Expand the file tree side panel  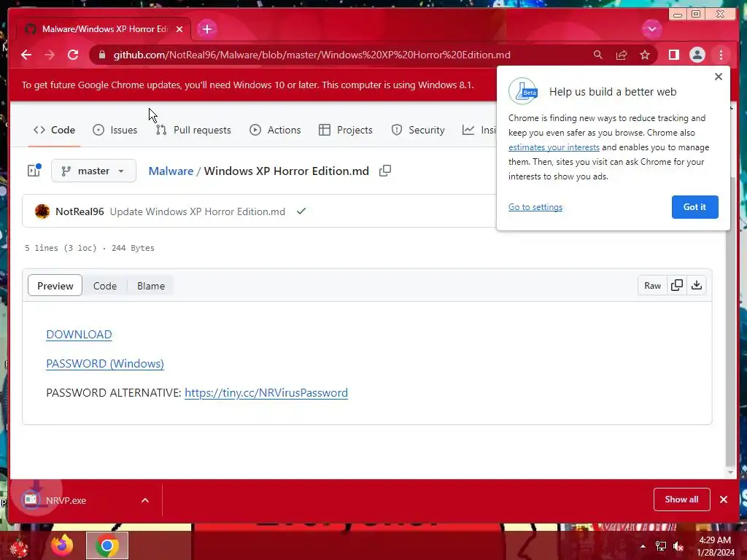tap(34, 171)
